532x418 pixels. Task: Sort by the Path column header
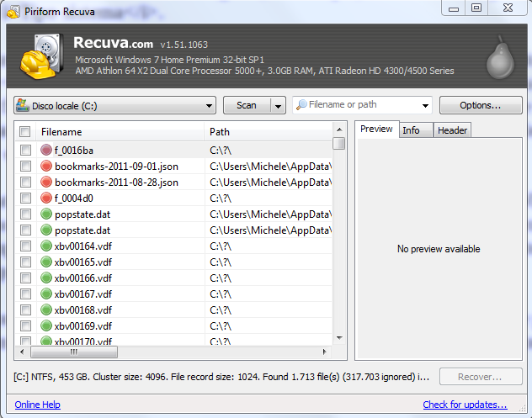[268, 131]
